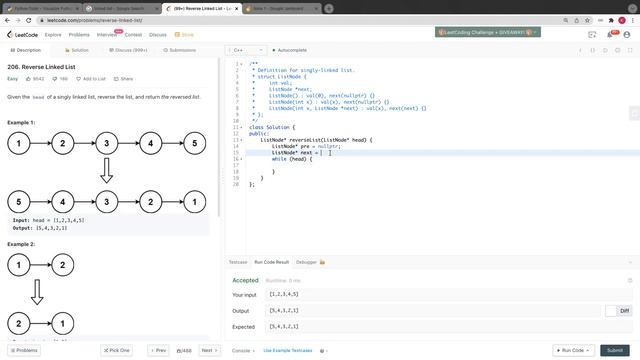Open a new browser tab
Screen dimensions: 640x360
[x=329, y=8]
